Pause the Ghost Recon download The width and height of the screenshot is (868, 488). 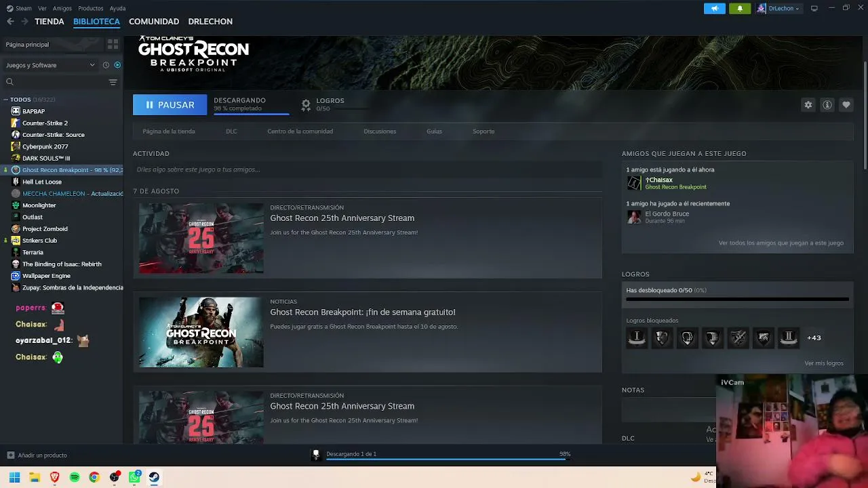pos(170,105)
